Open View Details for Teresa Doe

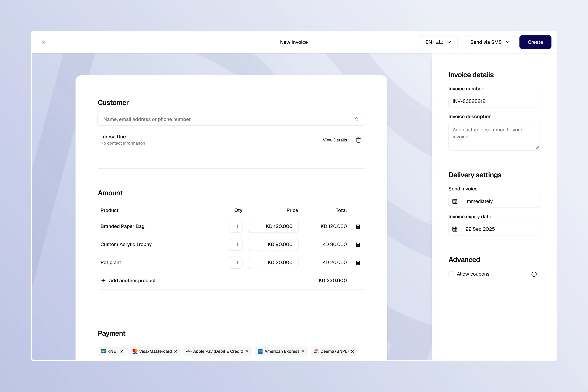[335, 140]
